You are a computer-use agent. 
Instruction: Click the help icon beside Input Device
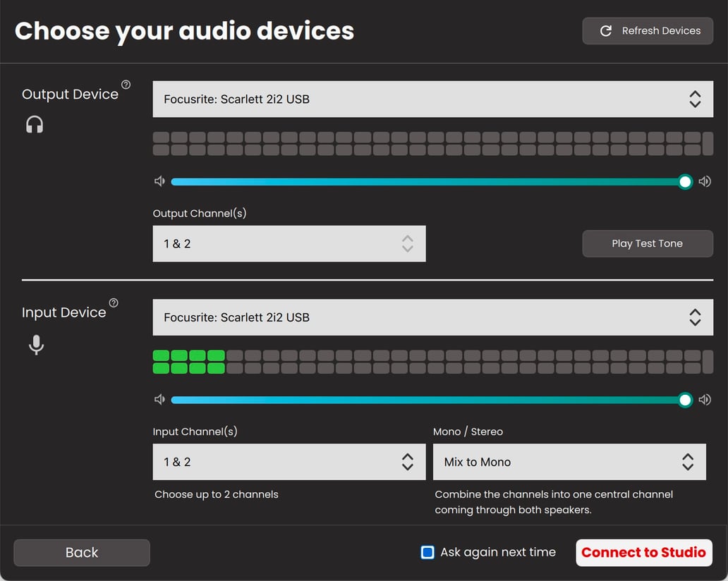[x=114, y=303]
